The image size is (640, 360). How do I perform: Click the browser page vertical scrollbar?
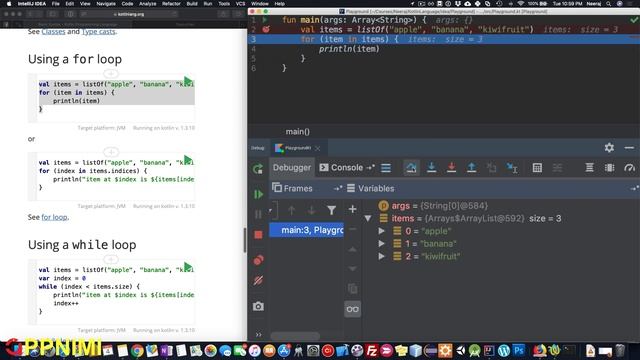pos(245,240)
